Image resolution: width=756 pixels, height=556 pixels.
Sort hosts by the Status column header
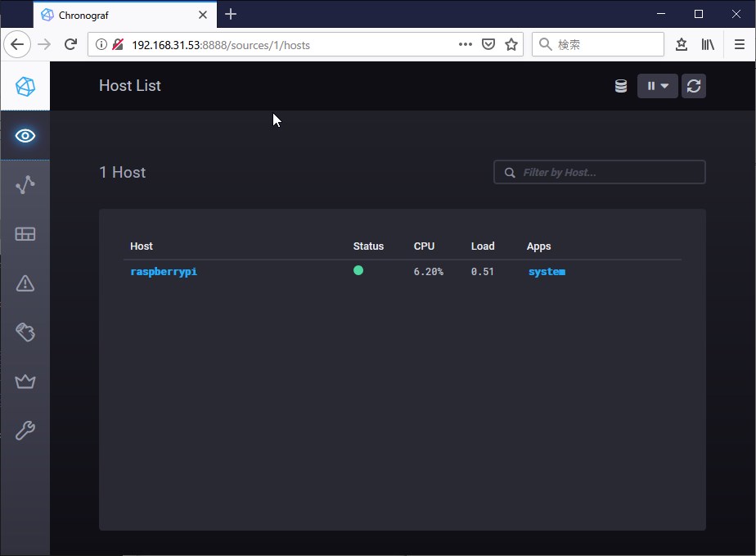click(x=368, y=246)
